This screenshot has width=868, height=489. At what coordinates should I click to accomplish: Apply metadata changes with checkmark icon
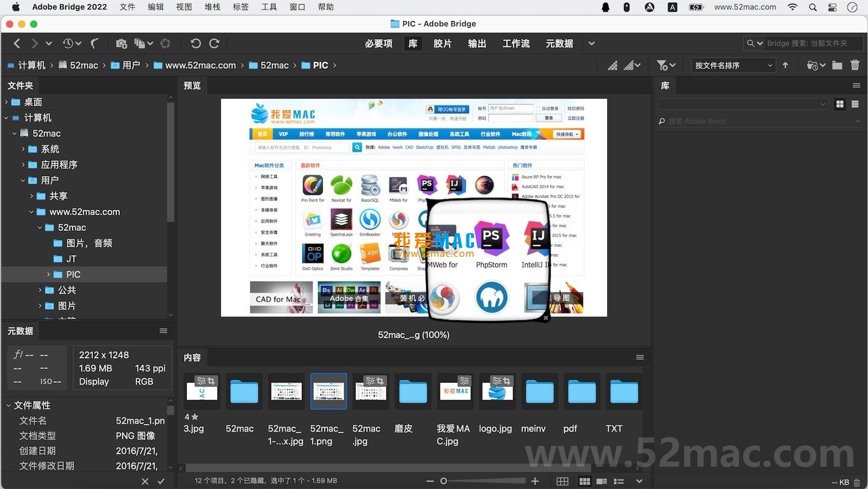coord(161,481)
